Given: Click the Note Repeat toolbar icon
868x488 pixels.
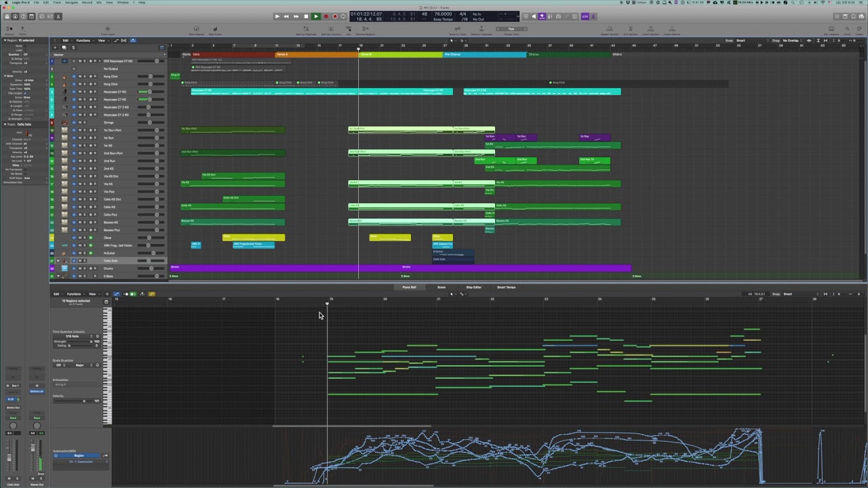Looking at the screenshot, I should click(196, 30).
